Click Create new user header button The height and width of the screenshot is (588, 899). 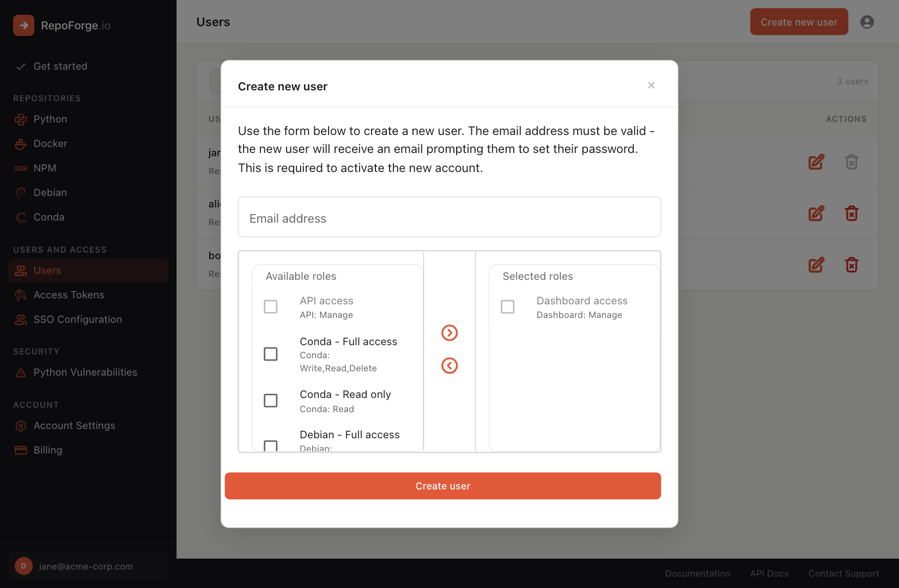(799, 22)
